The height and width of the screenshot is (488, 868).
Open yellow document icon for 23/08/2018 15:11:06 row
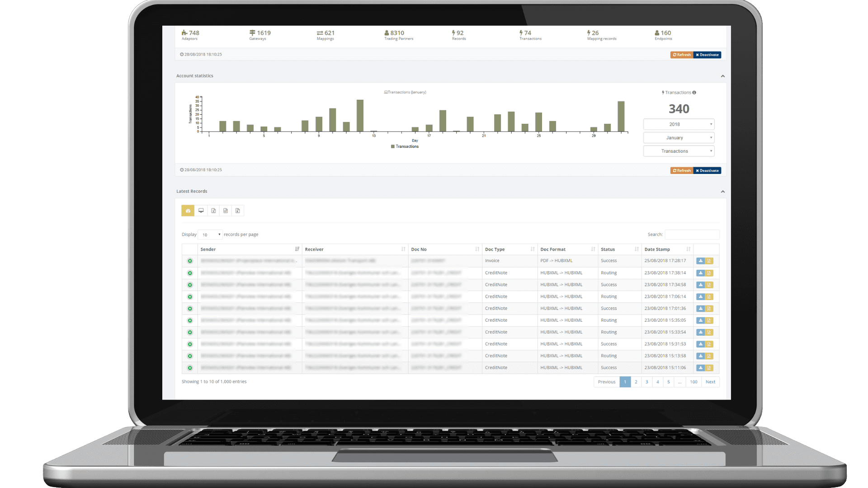click(x=709, y=368)
